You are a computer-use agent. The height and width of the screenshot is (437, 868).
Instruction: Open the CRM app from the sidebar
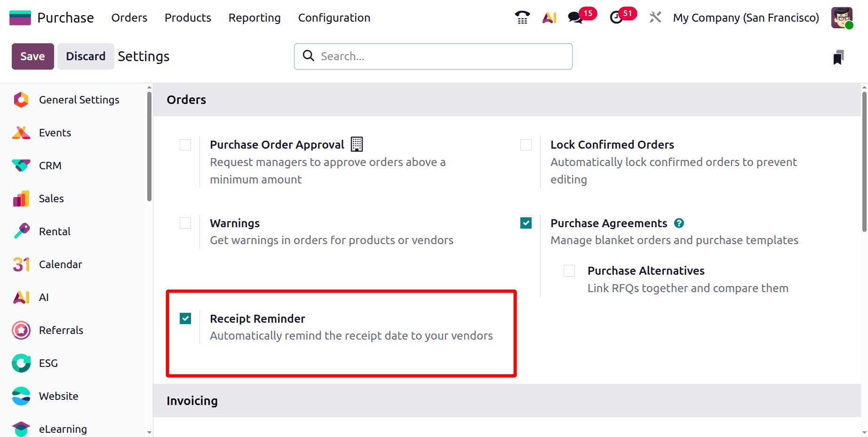tap(49, 166)
